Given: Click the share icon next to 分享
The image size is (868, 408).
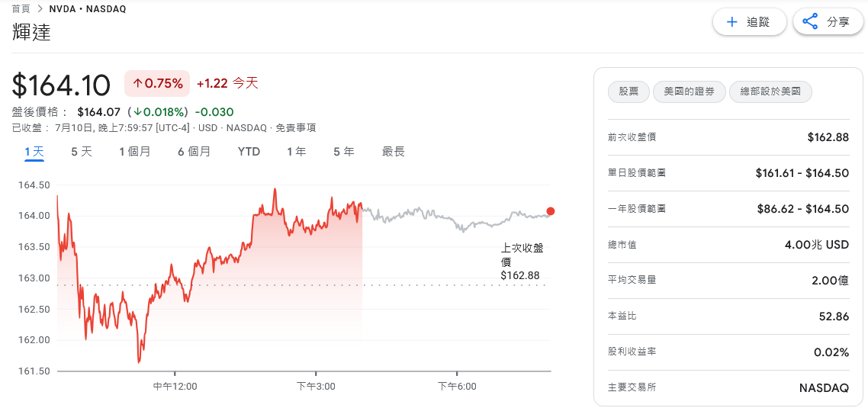Looking at the screenshot, I should click(x=810, y=22).
